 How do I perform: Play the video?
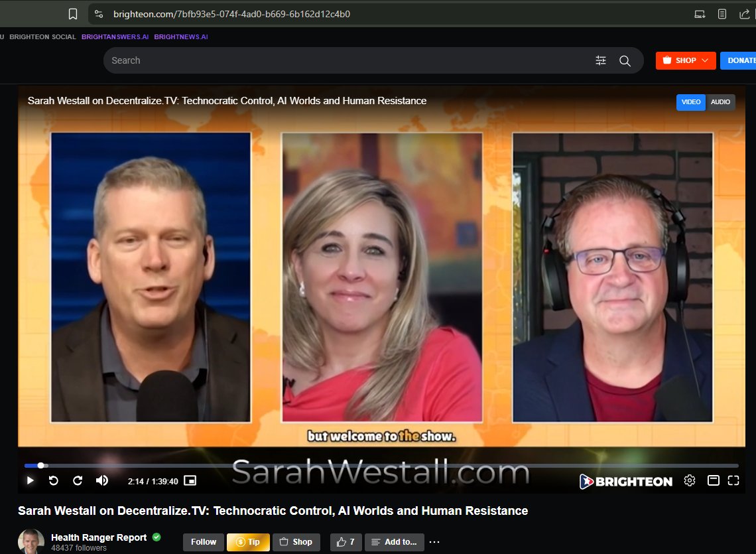[30, 480]
